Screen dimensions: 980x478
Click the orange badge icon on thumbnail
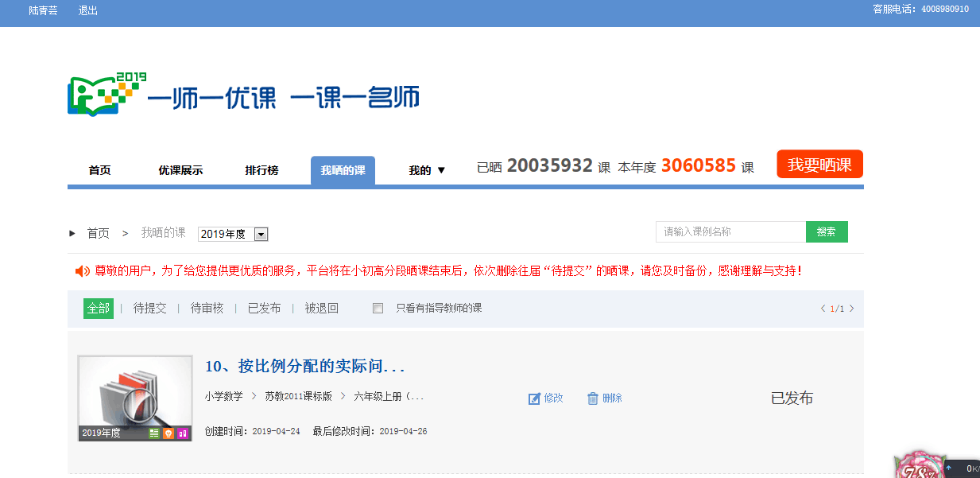coord(168,433)
